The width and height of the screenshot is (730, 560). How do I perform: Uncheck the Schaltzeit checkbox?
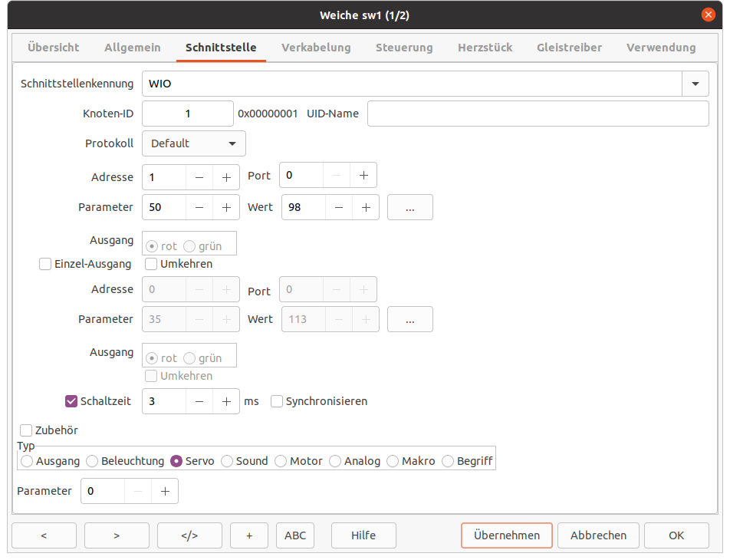pos(72,401)
